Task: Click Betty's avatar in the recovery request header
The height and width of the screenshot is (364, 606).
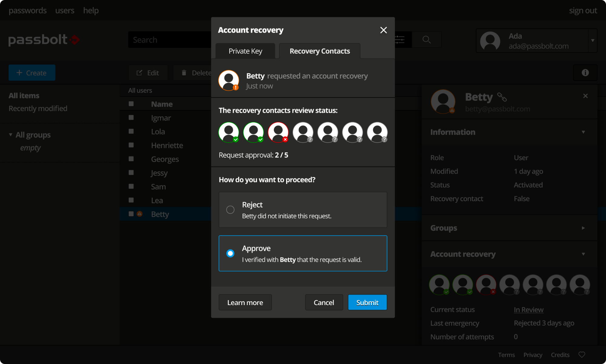Action: [229, 80]
